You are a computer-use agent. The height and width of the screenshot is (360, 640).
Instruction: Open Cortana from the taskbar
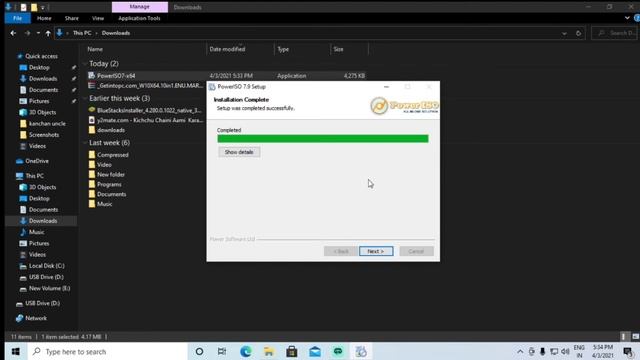pos(199,351)
